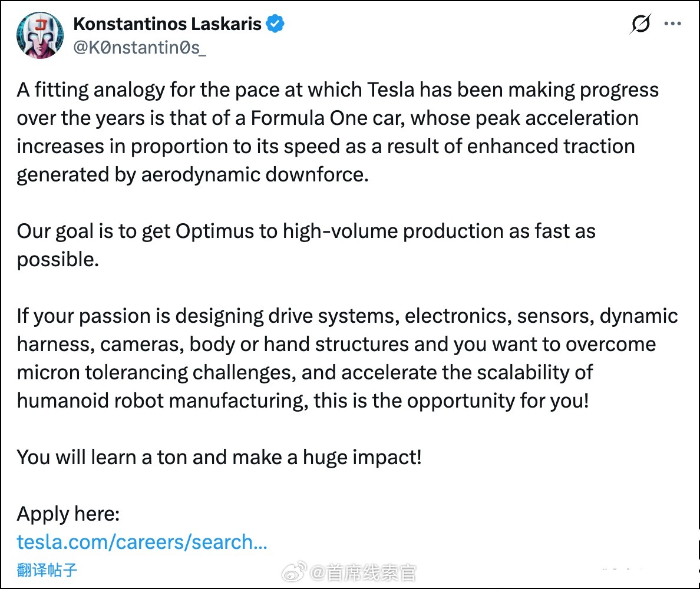Click the checkmark inside the verification badge

point(275,24)
